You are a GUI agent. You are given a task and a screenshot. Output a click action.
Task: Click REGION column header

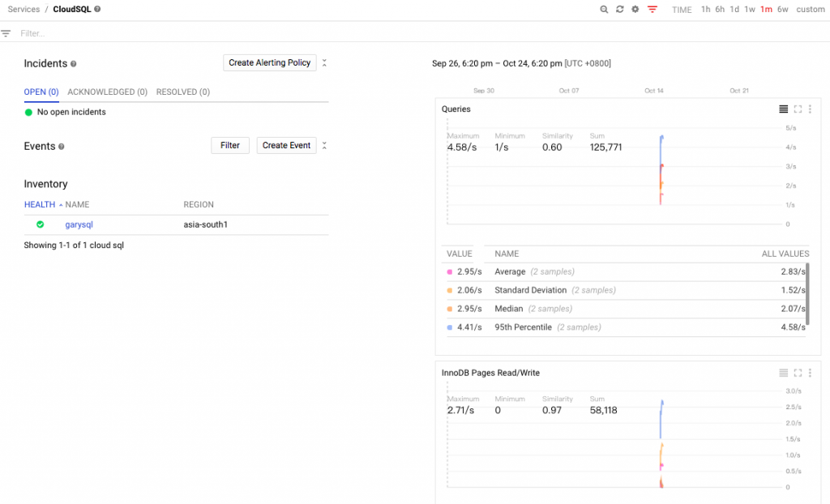199,204
